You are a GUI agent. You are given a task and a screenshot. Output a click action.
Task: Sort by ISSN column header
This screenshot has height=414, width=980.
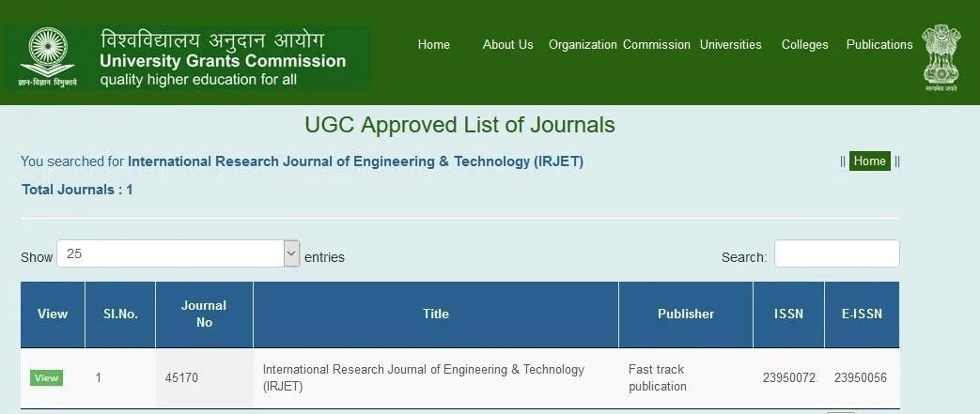(x=788, y=314)
